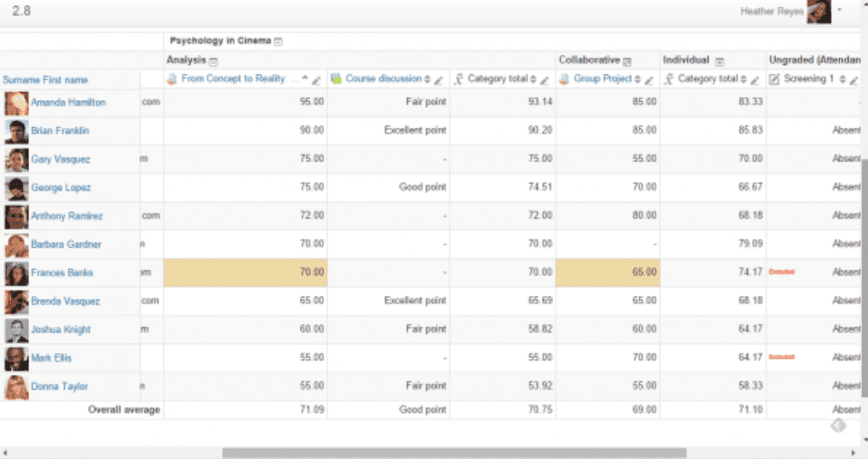Click the Analysis category total sigma icon
868x459 pixels.
(x=459, y=79)
